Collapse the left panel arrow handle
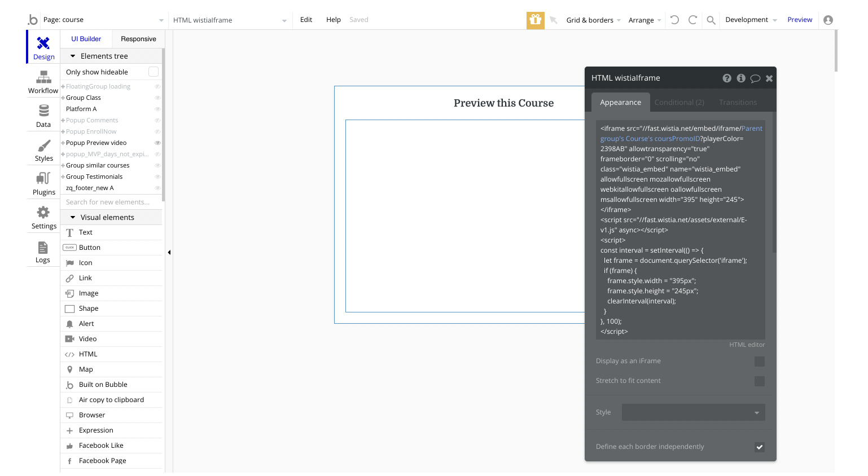868x476 pixels. click(169, 252)
